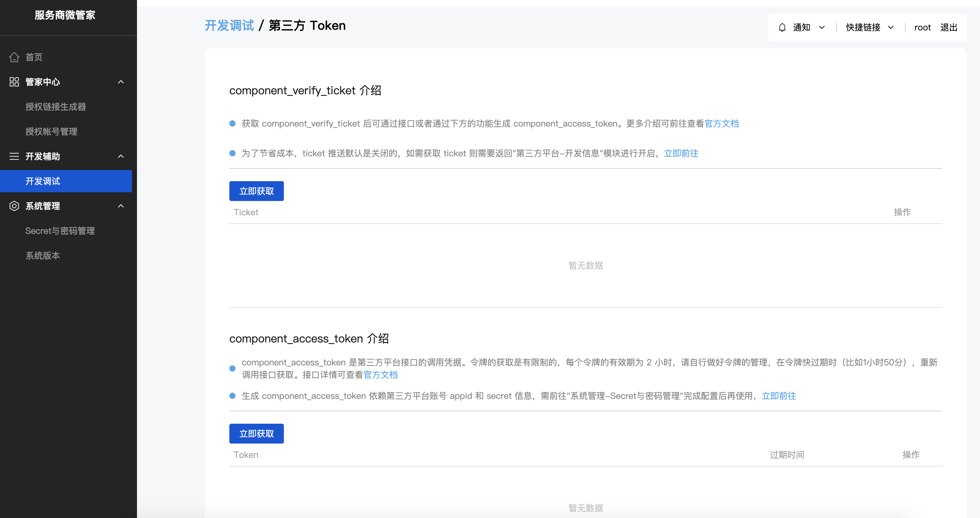
Task: Open 官方文档 link in verify_ticket intro
Action: [722, 124]
